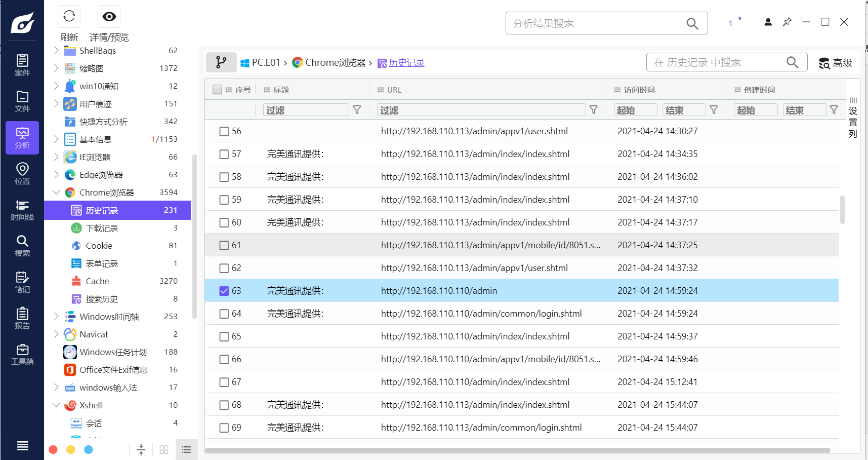Click the URL column filter funnel icon
The image size is (868, 460).
click(594, 110)
